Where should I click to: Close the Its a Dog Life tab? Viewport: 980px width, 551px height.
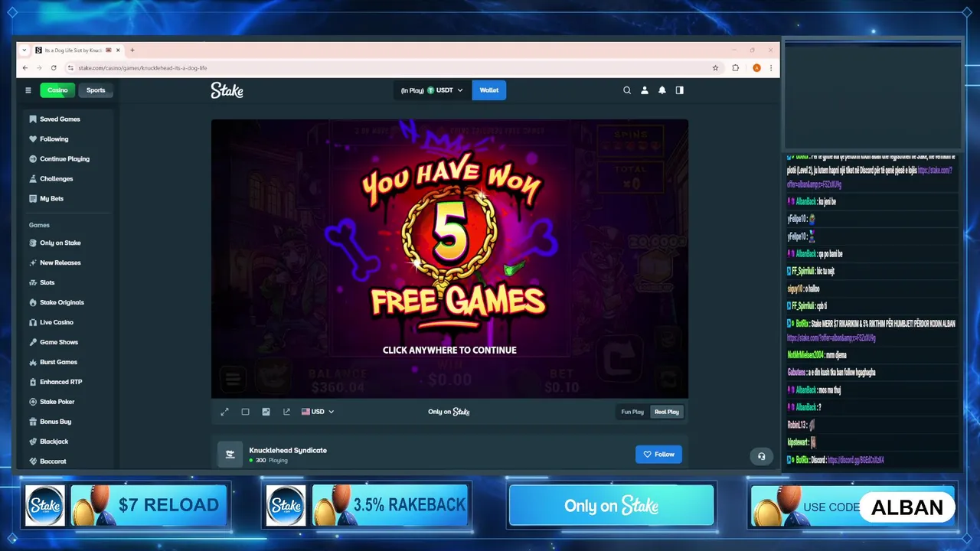coord(118,50)
